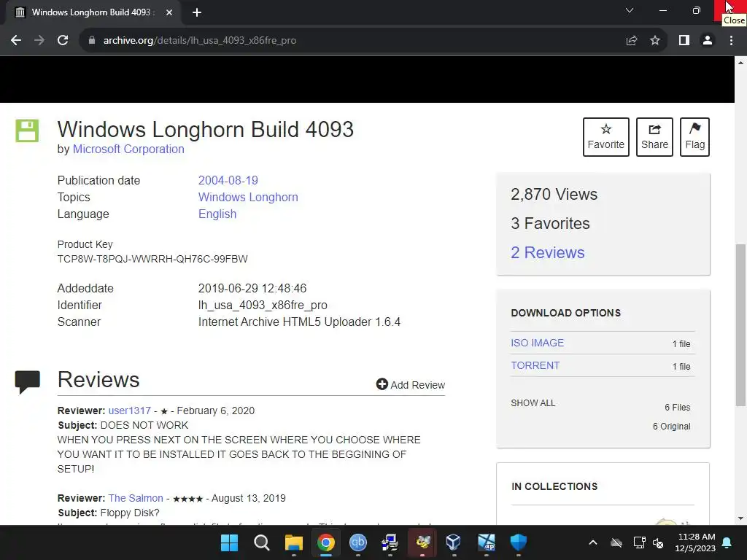747x560 pixels.
Task: Open the browser side panel
Action: point(684,41)
